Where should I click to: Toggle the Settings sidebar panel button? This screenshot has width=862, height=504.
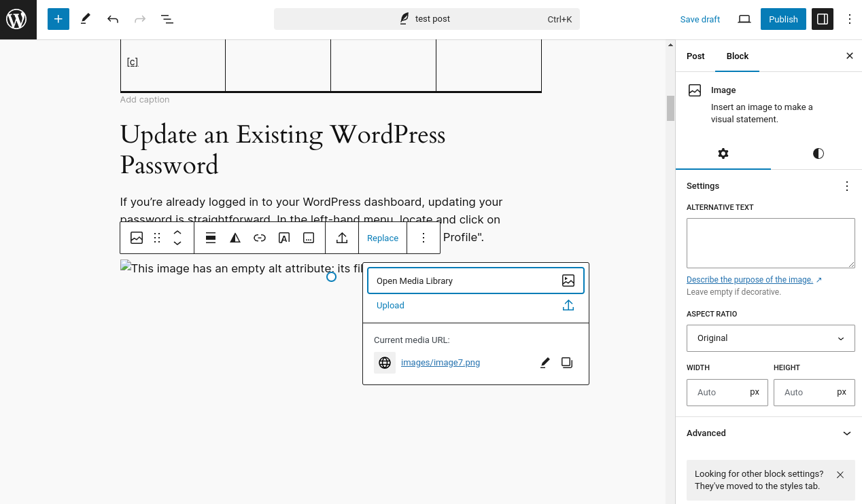(x=823, y=19)
